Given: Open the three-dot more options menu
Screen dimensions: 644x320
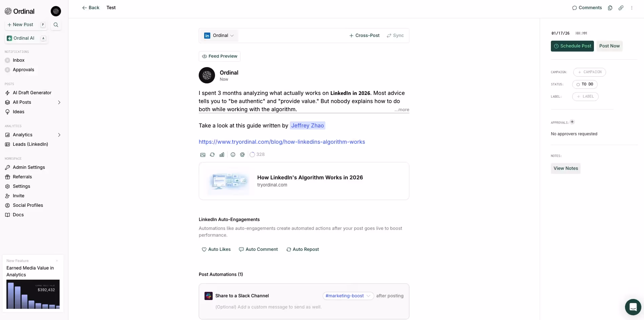Looking at the screenshot, I should coord(632,8).
